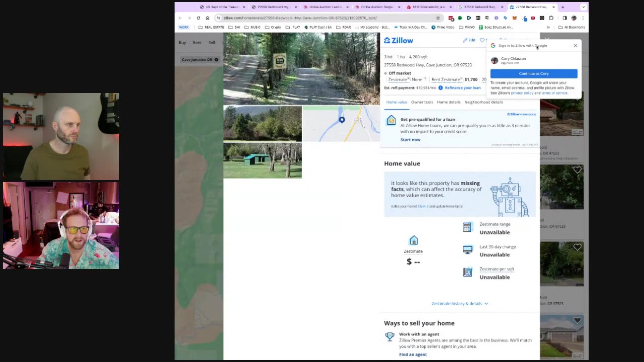Switch to Home value tab
This screenshot has width=644, height=362.
click(x=396, y=102)
